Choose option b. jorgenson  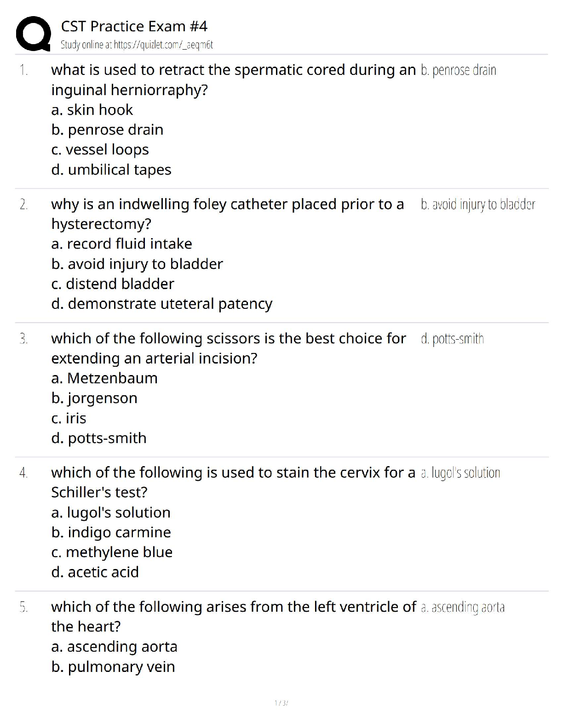(x=94, y=398)
